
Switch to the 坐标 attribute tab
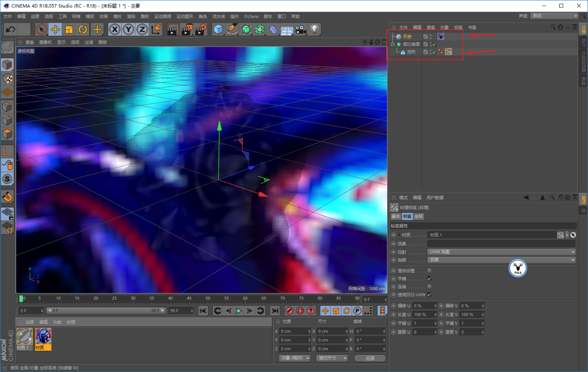(x=418, y=216)
